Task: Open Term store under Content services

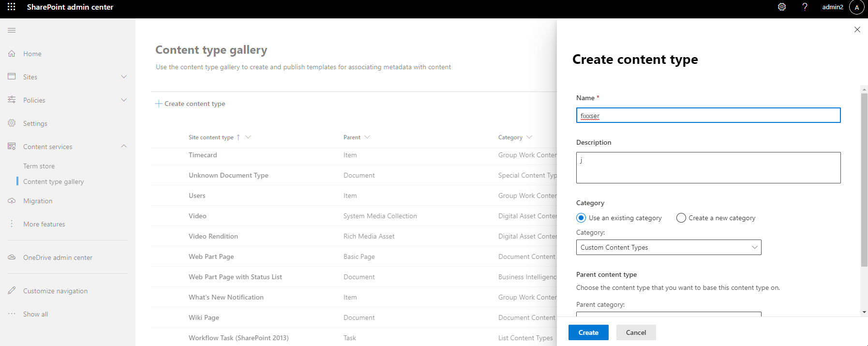Action: point(39,166)
